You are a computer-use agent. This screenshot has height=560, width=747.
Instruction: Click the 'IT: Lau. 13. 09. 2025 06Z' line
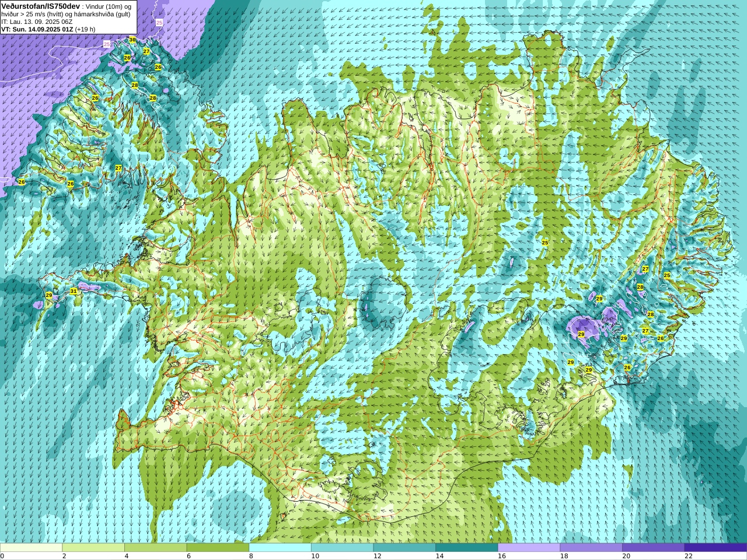pyautogui.click(x=37, y=22)
